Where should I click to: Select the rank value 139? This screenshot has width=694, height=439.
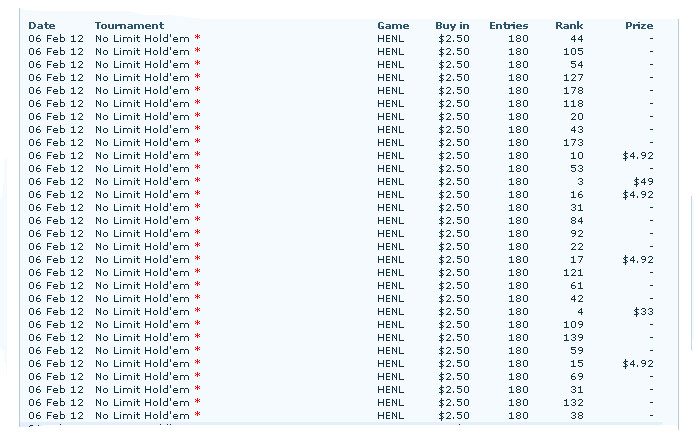click(573, 338)
